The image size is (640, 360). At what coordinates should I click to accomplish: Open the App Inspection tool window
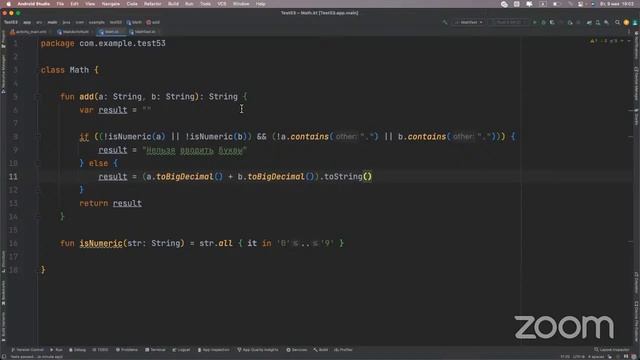tap(214, 350)
